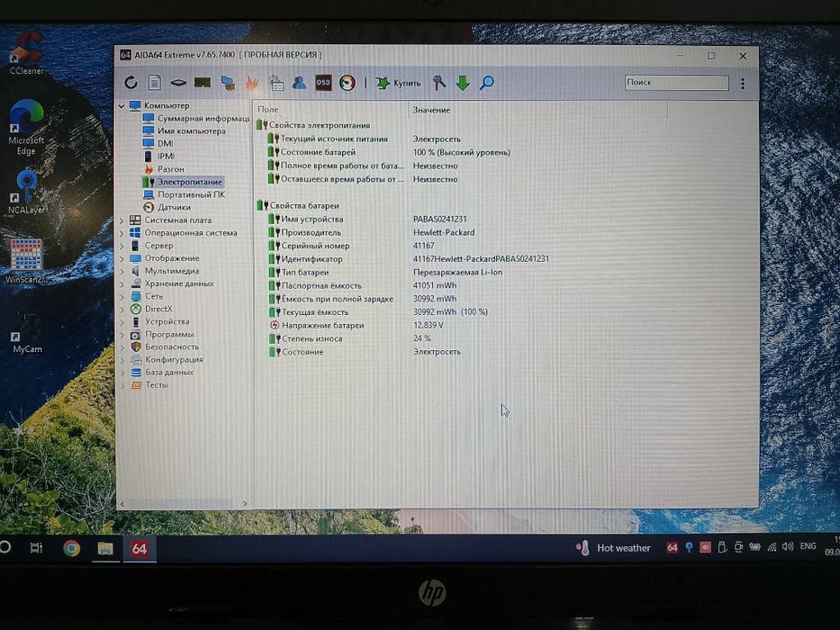
Task: Open the report wizard checklist icon
Action: click(x=275, y=83)
